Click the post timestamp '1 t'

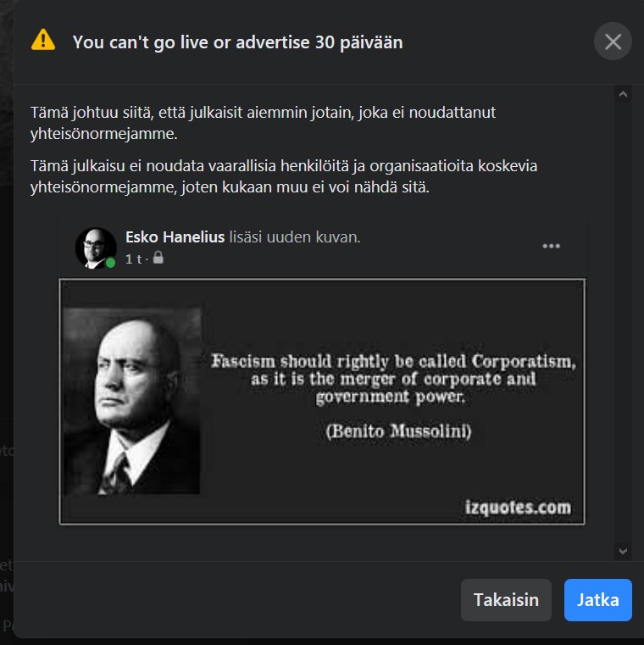coord(133,259)
